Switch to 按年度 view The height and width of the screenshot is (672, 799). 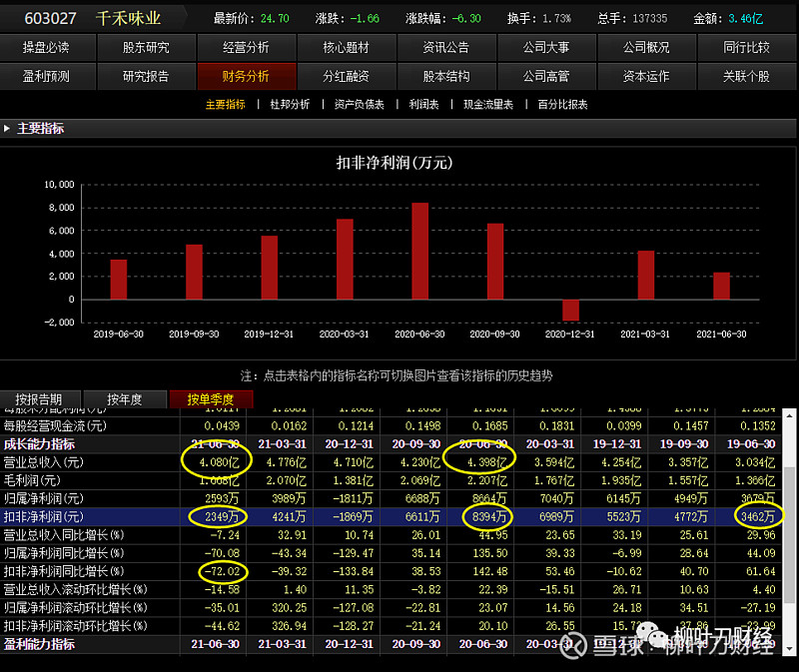click(125, 399)
